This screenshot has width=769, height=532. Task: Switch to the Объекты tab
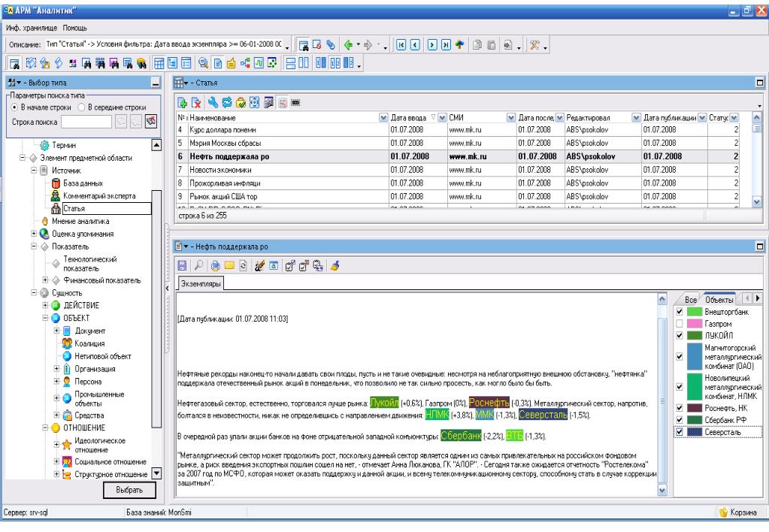tap(719, 299)
